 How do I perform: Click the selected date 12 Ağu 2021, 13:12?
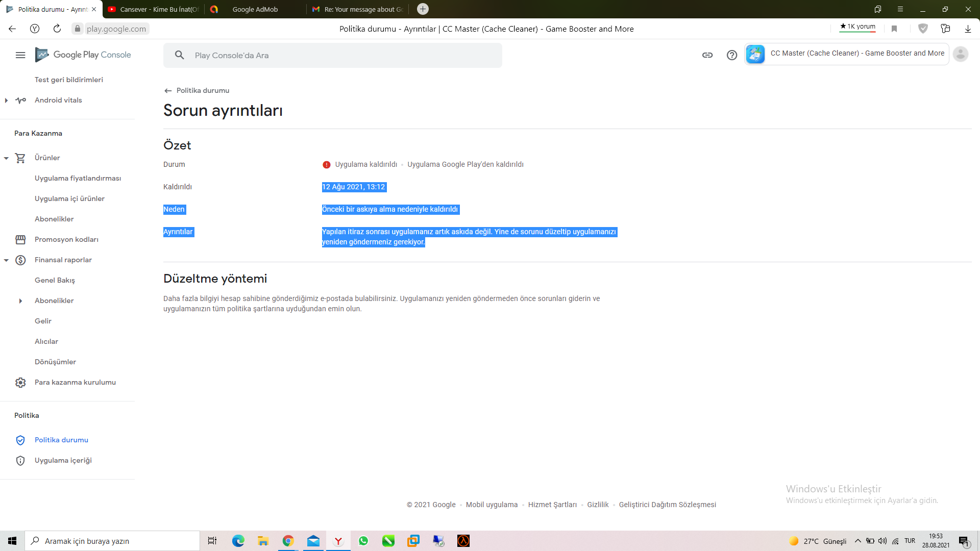point(354,187)
